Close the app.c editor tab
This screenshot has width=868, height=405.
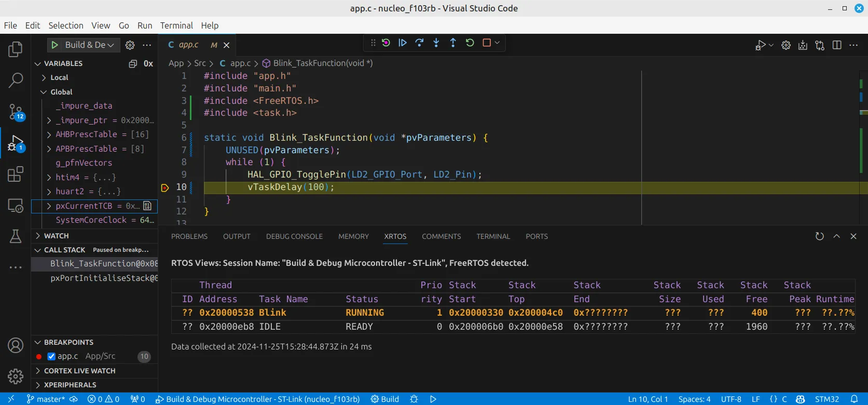(x=226, y=45)
